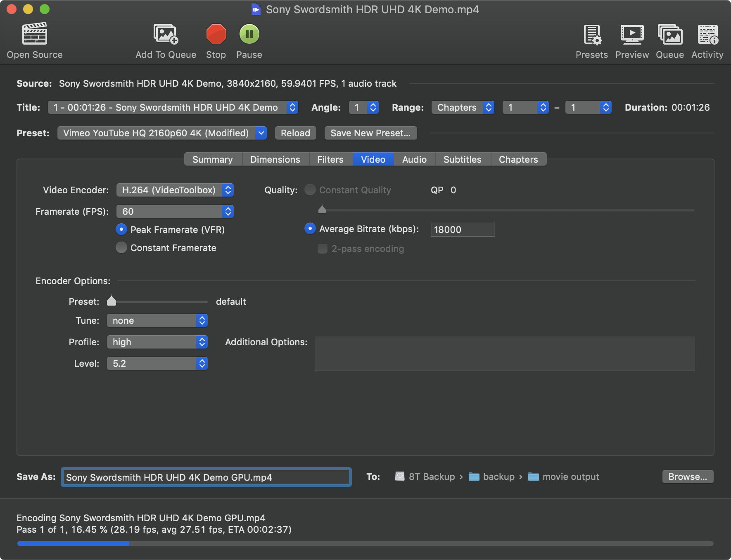731x560 pixels.
Task: Click the 'default' preset label
Action: 231,301
